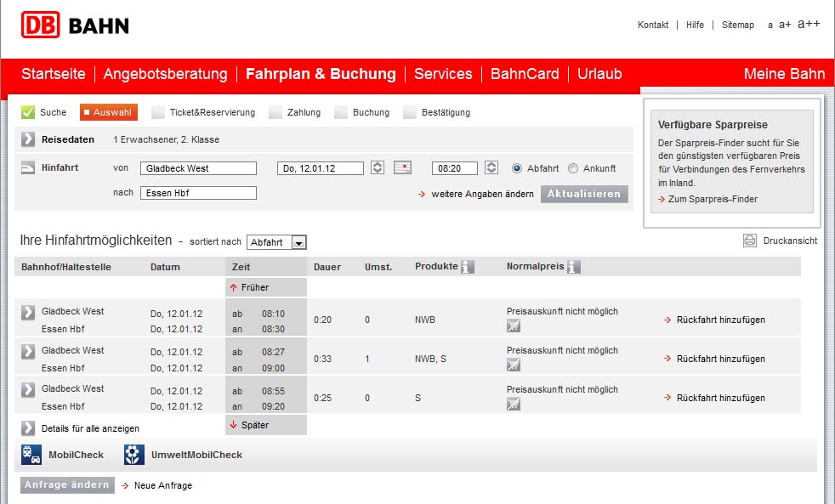The width and height of the screenshot is (835, 504).
Task: Open Services navigation item
Action: pyautogui.click(x=443, y=73)
